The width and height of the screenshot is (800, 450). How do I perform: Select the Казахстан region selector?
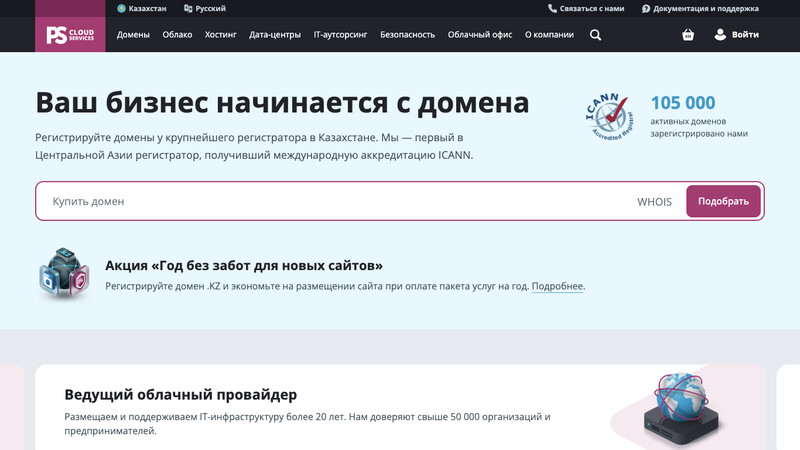pyautogui.click(x=142, y=8)
